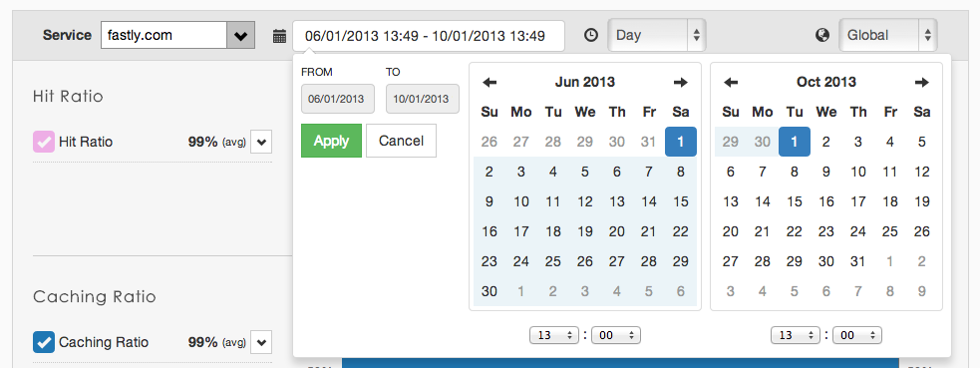The height and width of the screenshot is (368, 980).
Task: Expand the Hit Ratio avg dropdown
Action: 261,142
